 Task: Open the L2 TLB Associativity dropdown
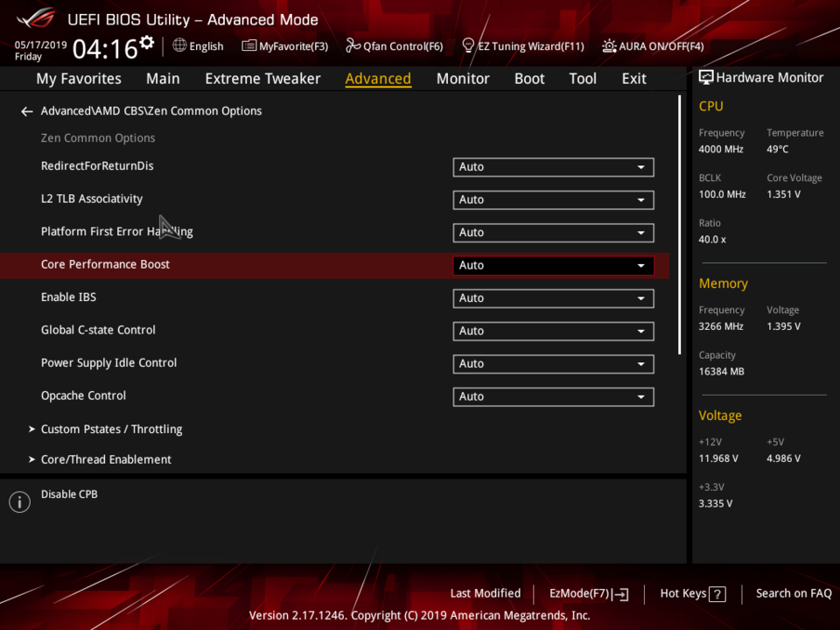(x=553, y=199)
